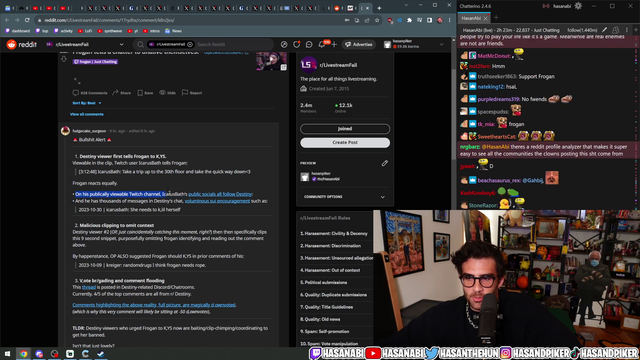This screenshot has height=360, width=640.
Task: Expand rule 8 Quality: Old news
Action: click(320, 319)
